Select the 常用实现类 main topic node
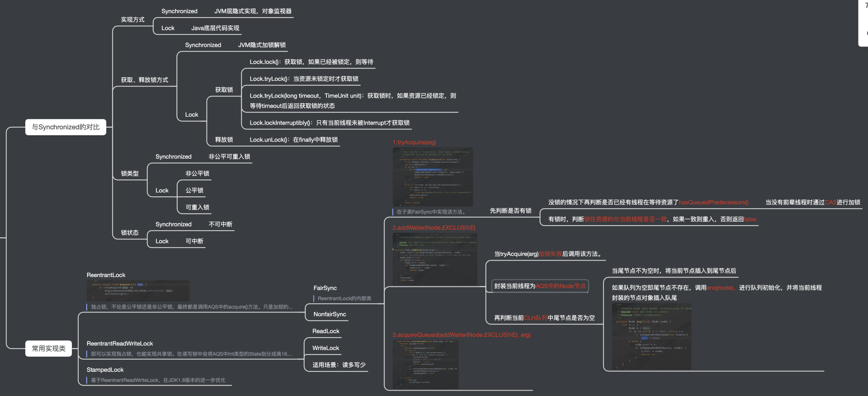The width and height of the screenshot is (868, 396). point(49,349)
